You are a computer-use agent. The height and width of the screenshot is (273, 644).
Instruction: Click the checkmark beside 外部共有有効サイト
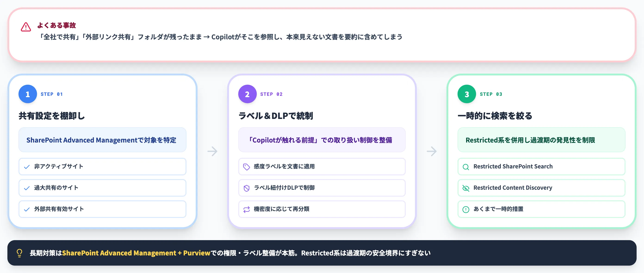(x=27, y=209)
